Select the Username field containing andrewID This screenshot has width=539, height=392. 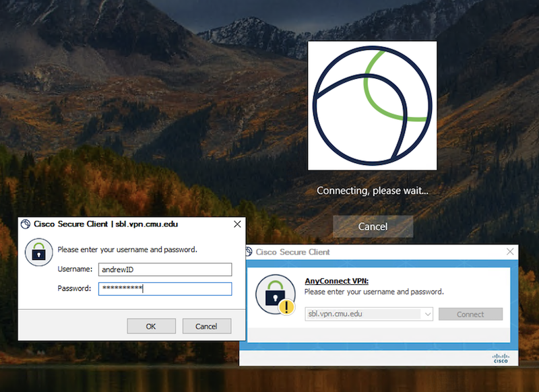165,269
